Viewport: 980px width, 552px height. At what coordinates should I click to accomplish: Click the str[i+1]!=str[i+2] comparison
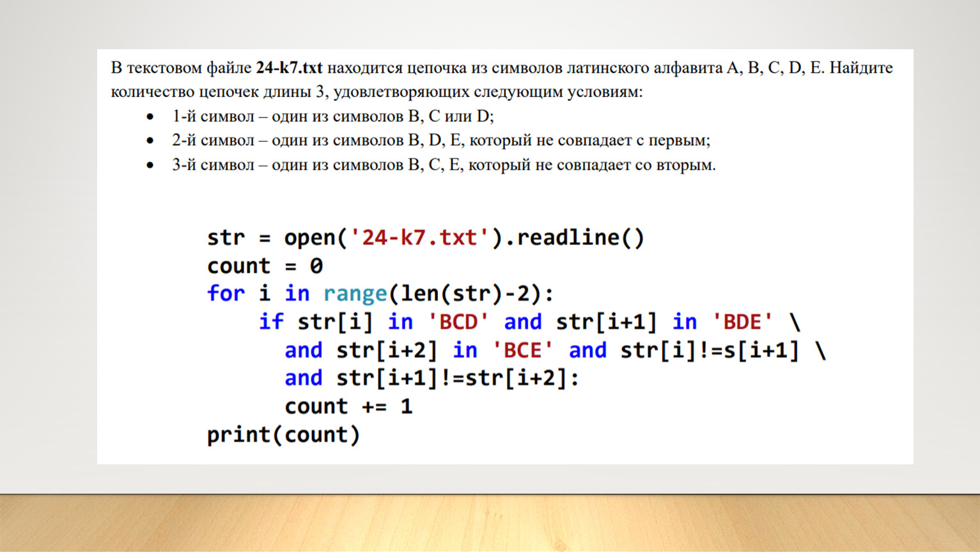[x=452, y=378]
